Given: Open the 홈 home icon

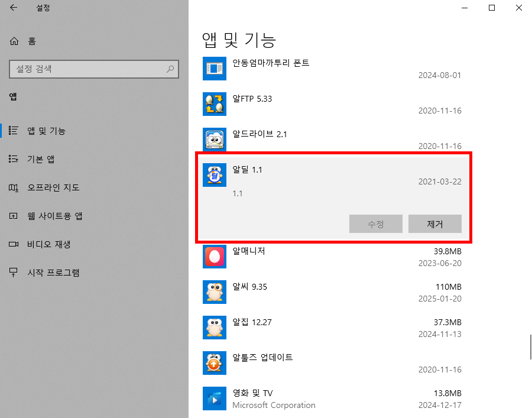Looking at the screenshot, I should pyautogui.click(x=14, y=41).
